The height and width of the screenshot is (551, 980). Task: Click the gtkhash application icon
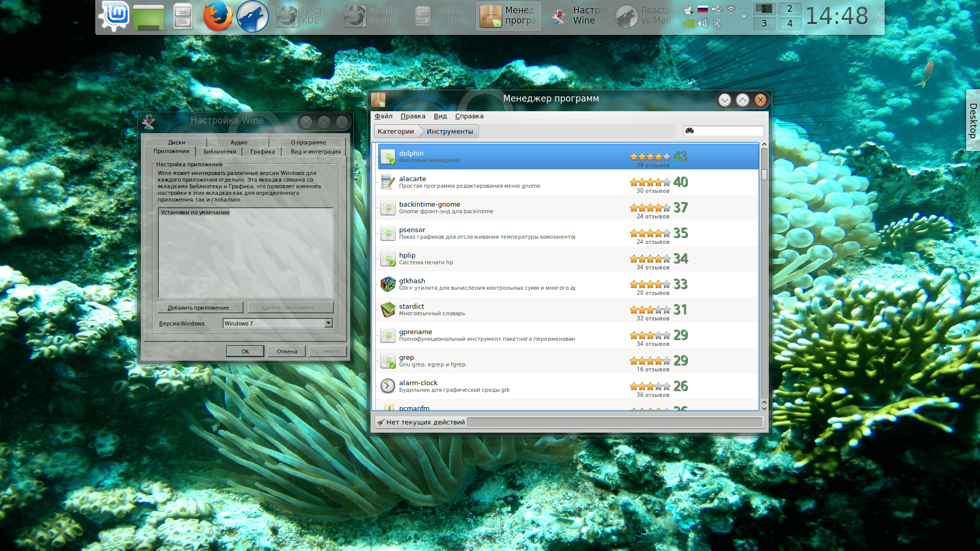pos(388,284)
